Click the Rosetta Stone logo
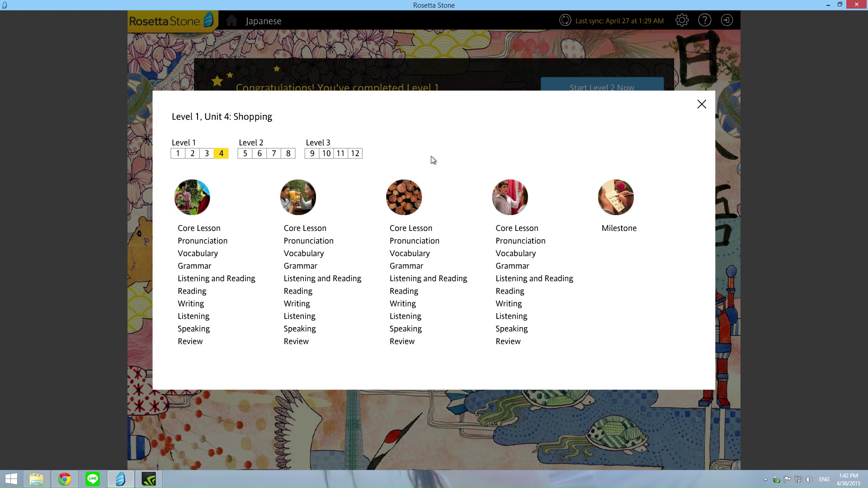Screen dimensions: 868x488 click(172, 21)
